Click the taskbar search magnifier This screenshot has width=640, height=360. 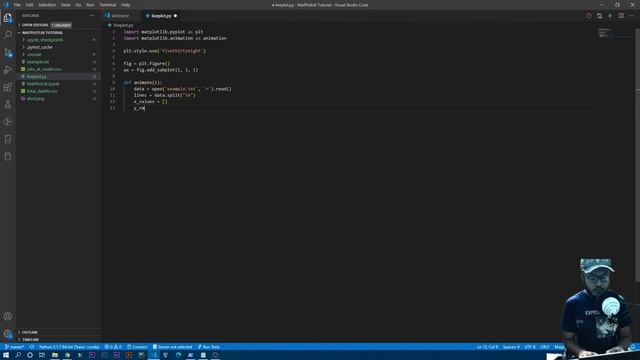pyautogui.click(x=18, y=355)
